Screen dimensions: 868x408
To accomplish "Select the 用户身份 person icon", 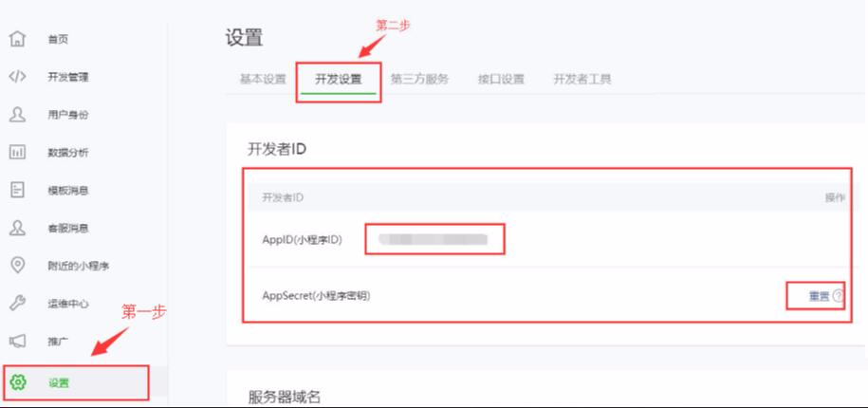I will pyautogui.click(x=18, y=115).
